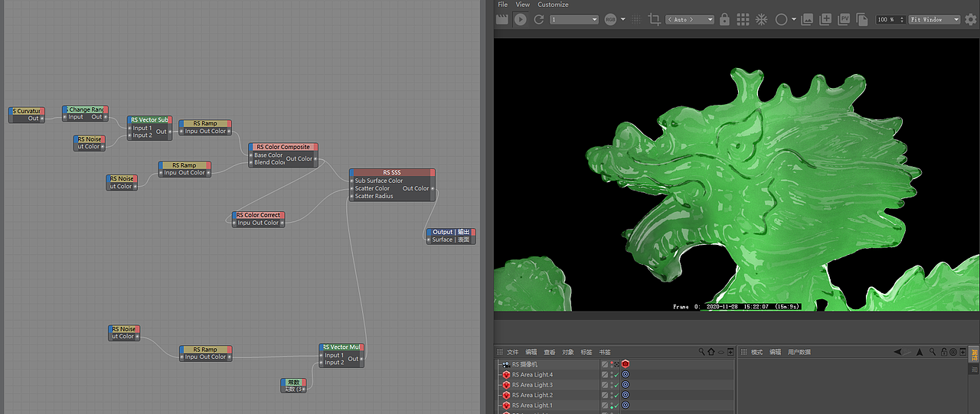Click the 属性 vertical tab on right edge
The image size is (980, 414).
click(x=975, y=355)
